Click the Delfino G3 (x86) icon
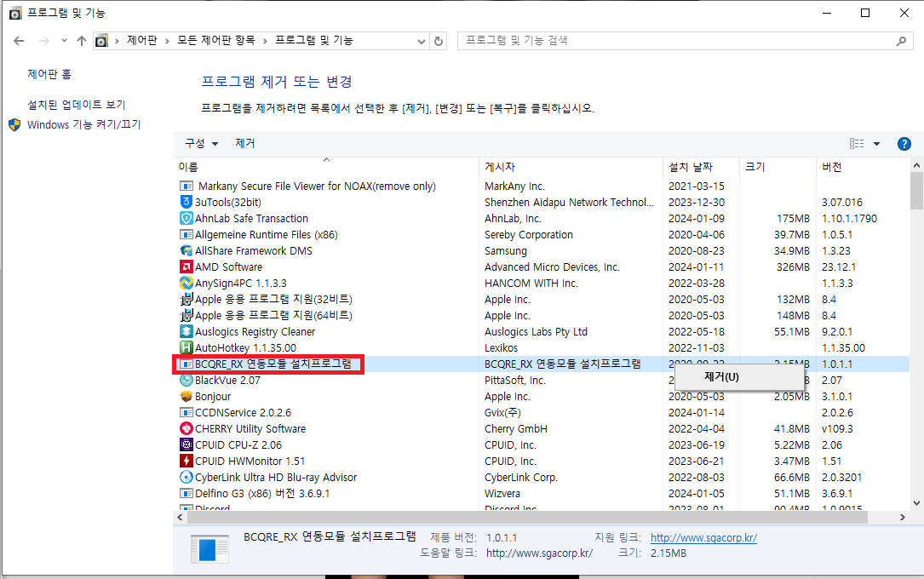The height and width of the screenshot is (579, 924). tap(187, 494)
